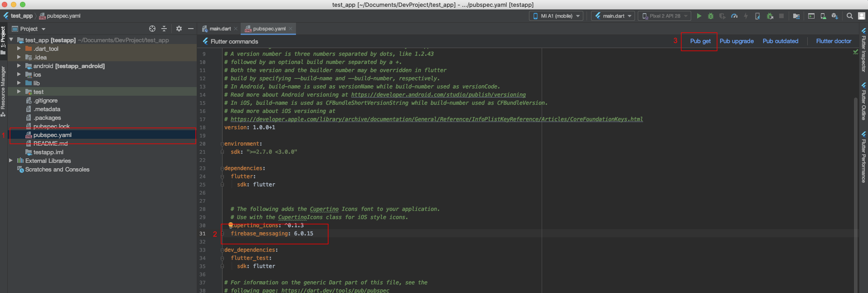868x293 pixels.
Task: Open the profiler speedometer icon
Action: (x=734, y=16)
